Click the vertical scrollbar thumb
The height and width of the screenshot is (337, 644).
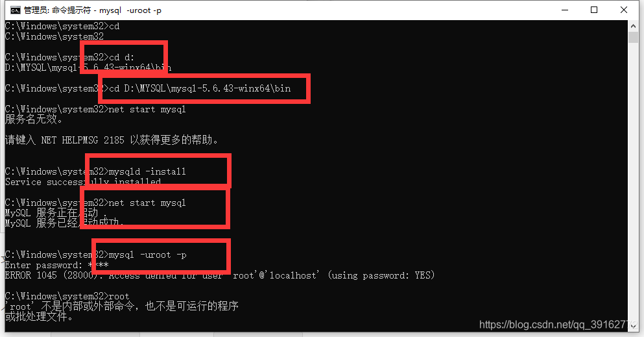coord(633,37)
